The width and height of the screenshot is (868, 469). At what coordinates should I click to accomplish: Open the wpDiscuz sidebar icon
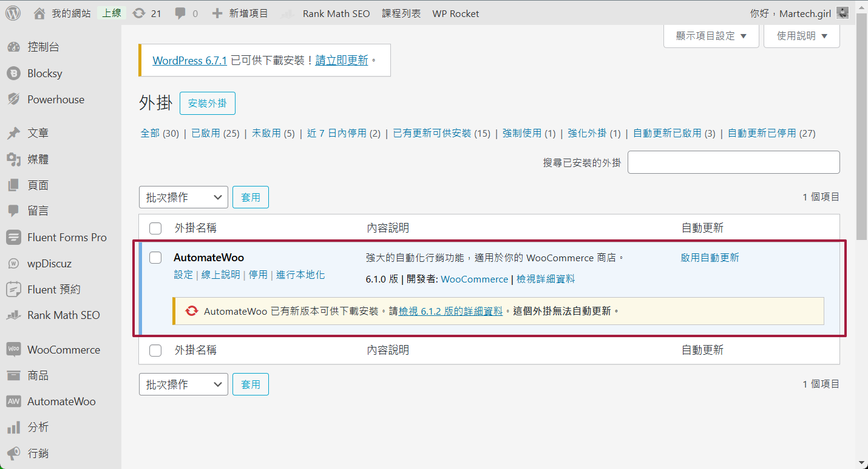tap(13, 264)
